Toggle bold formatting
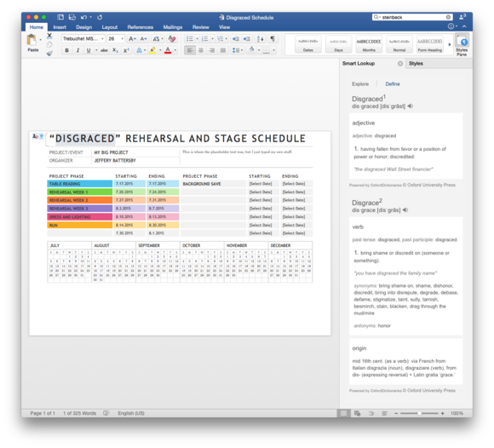 point(66,50)
